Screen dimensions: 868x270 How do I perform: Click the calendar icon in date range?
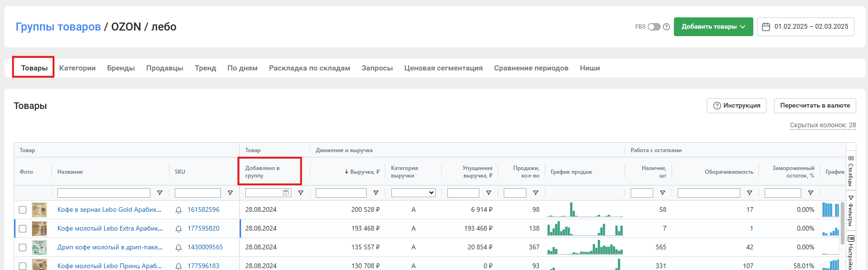[766, 27]
